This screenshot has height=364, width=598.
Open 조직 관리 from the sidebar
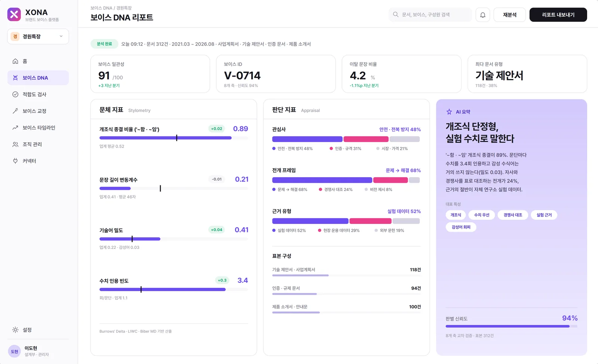pyautogui.click(x=38, y=144)
